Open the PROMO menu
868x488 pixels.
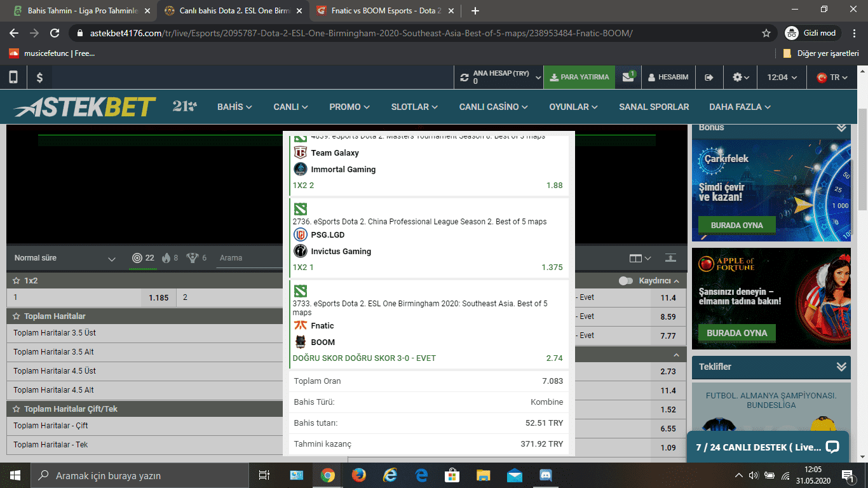click(349, 107)
